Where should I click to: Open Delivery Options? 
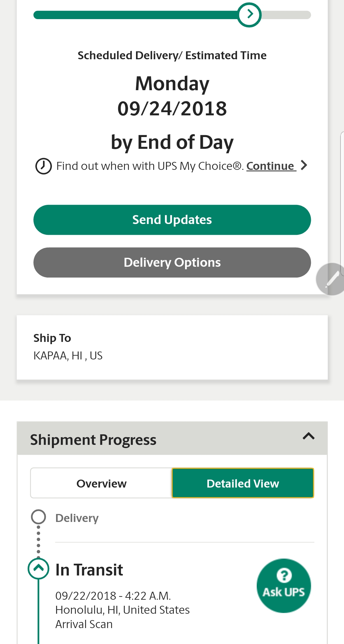(x=172, y=263)
